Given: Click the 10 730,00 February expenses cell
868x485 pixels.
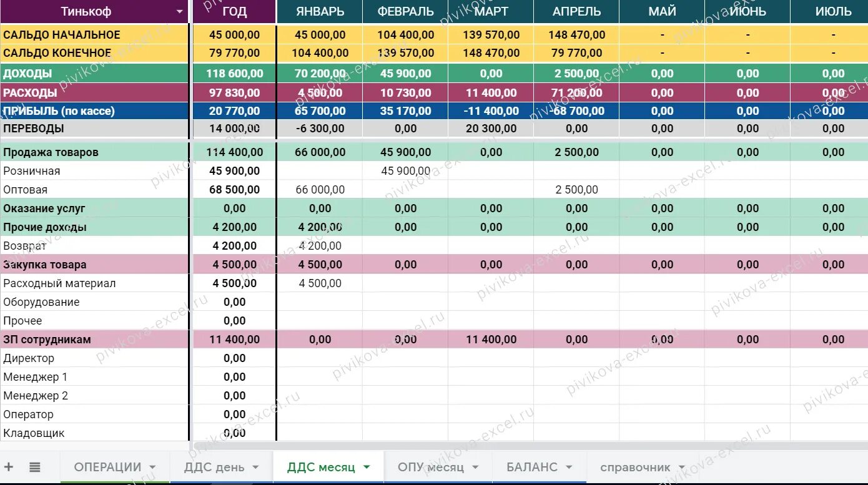Looking at the screenshot, I should [406, 93].
